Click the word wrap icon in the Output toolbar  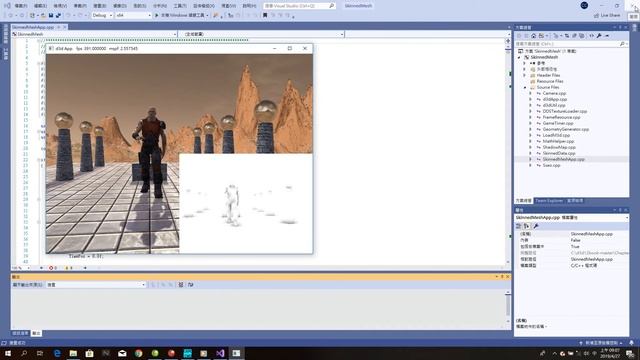coord(190,284)
